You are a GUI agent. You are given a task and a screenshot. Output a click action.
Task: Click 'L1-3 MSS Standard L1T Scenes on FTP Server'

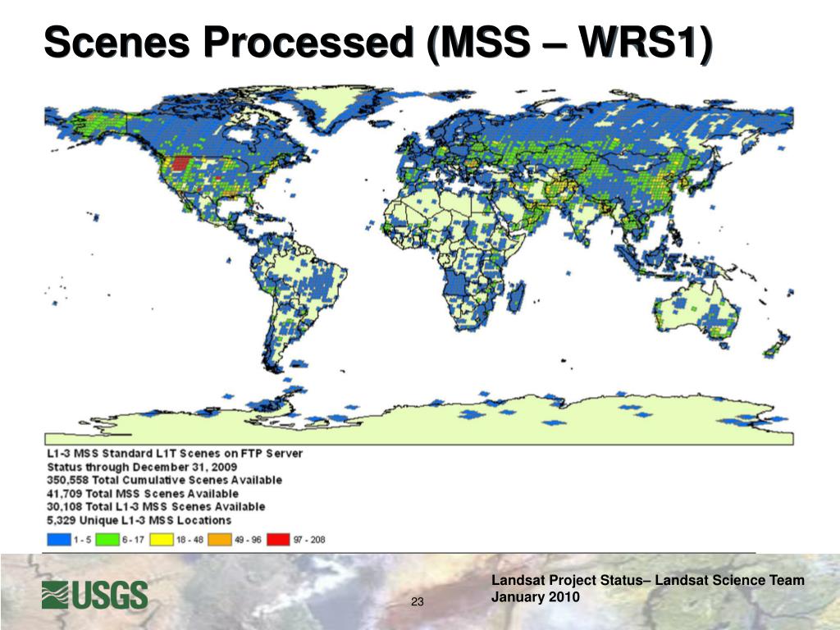pyautogui.click(x=175, y=453)
